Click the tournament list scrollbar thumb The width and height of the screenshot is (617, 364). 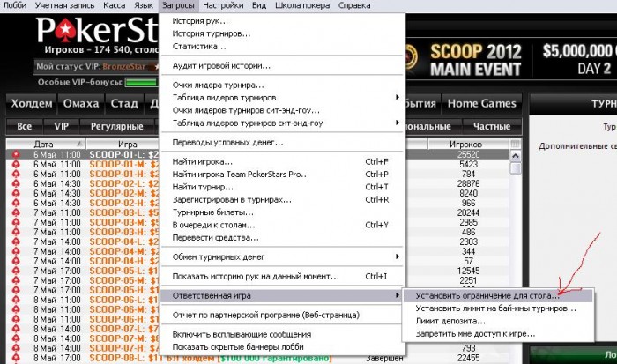point(515,168)
